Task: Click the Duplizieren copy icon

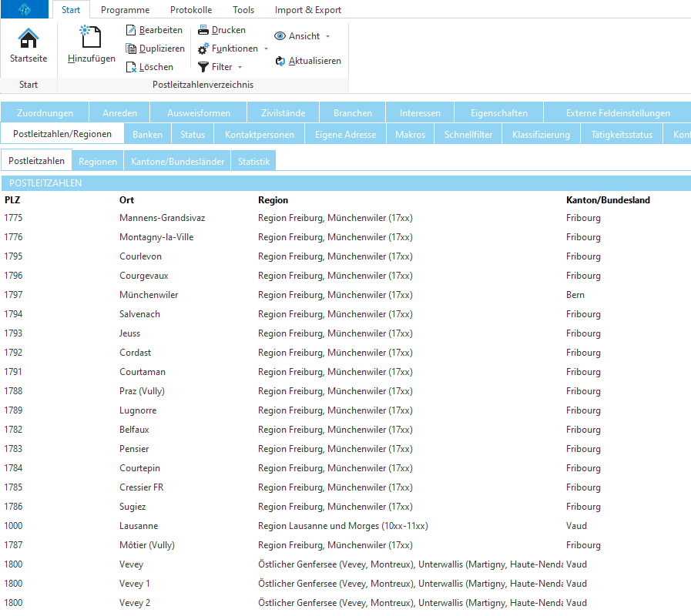Action: click(x=131, y=49)
